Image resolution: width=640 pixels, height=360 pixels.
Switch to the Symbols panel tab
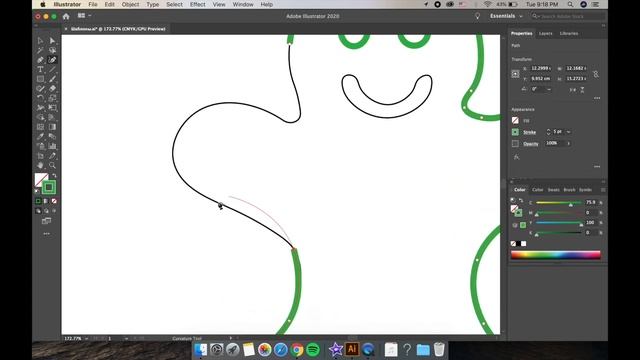585,190
